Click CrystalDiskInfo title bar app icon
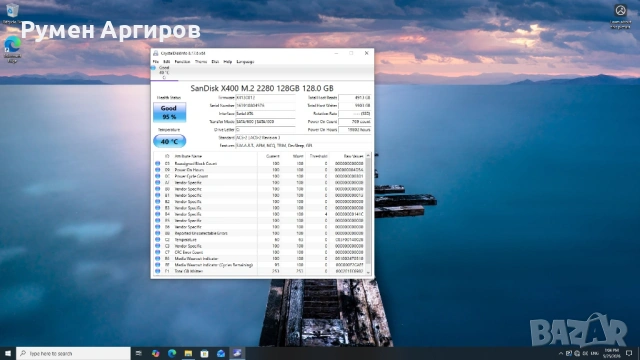Image resolution: width=640 pixels, height=360 pixels. tap(156, 53)
